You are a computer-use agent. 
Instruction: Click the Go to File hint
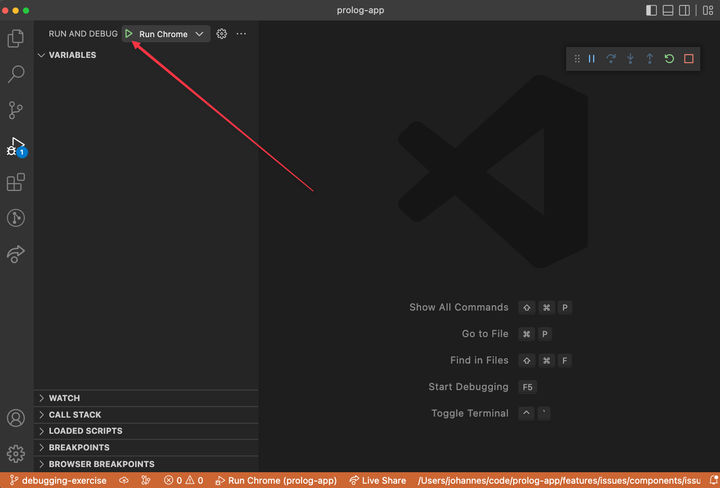click(485, 334)
